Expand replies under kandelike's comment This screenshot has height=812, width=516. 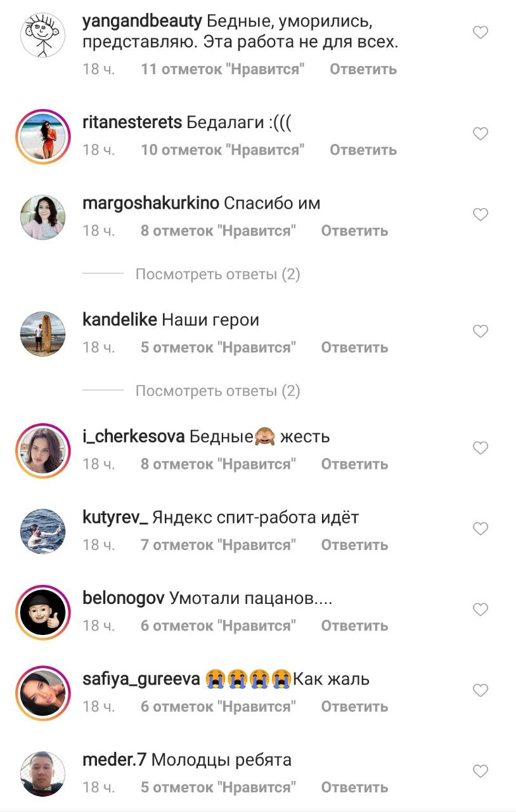[217, 391]
